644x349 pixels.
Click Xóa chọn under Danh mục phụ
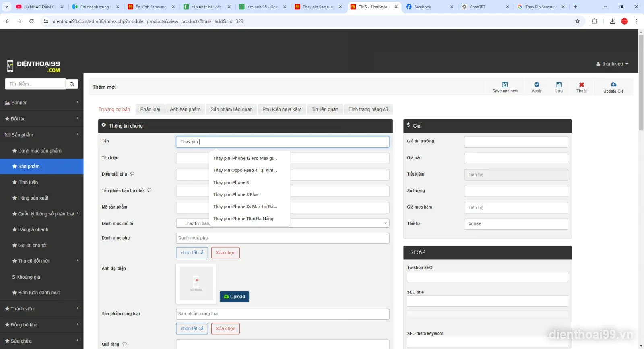[225, 253]
